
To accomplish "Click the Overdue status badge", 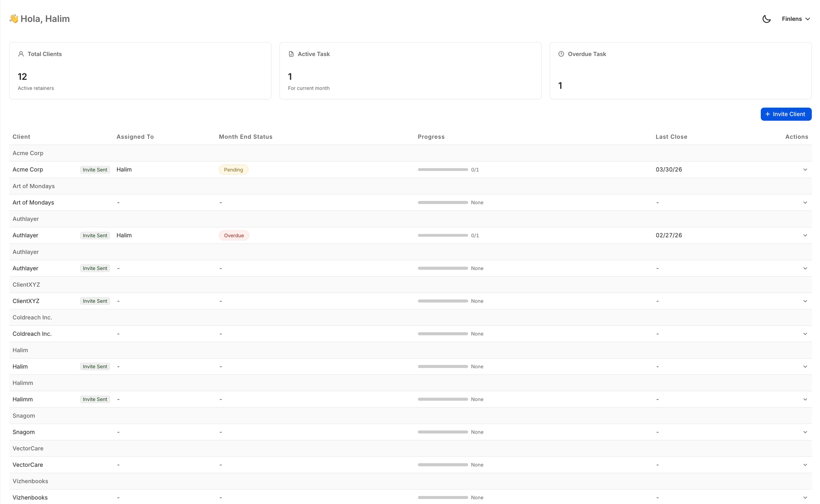I will coord(234,235).
